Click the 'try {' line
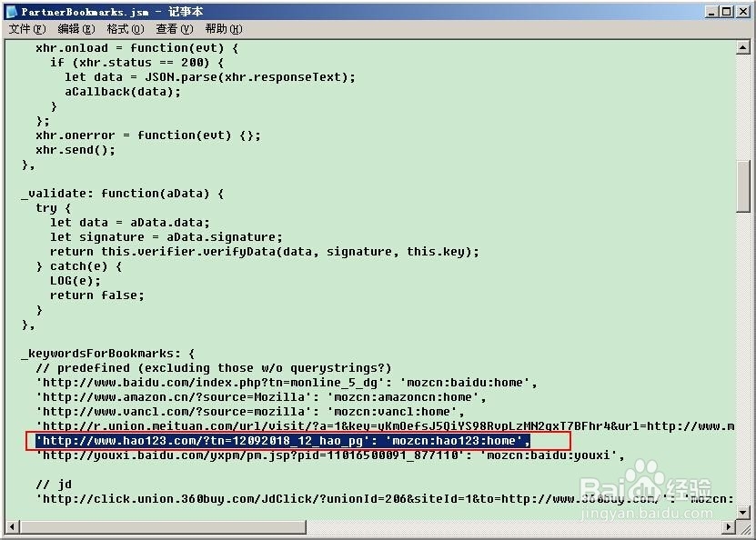 click(x=53, y=208)
